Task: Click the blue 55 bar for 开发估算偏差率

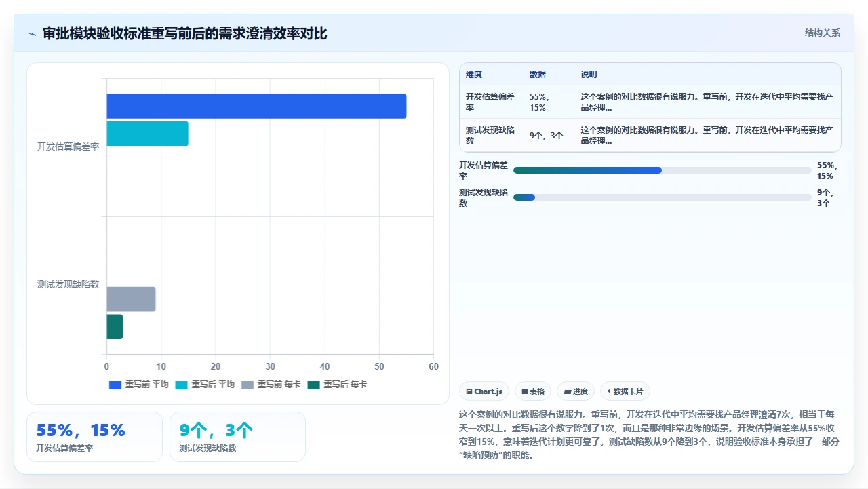Action: [256, 106]
